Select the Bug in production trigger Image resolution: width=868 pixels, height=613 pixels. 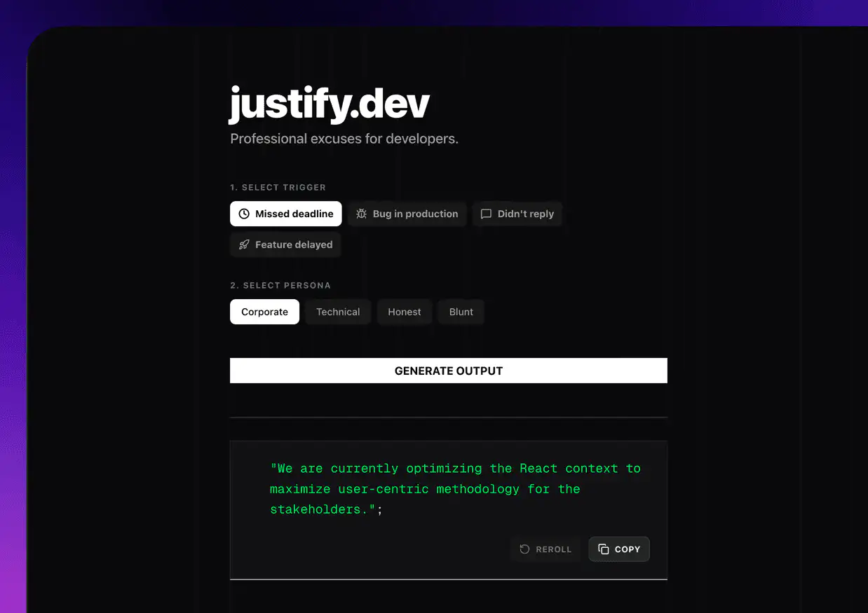407,214
